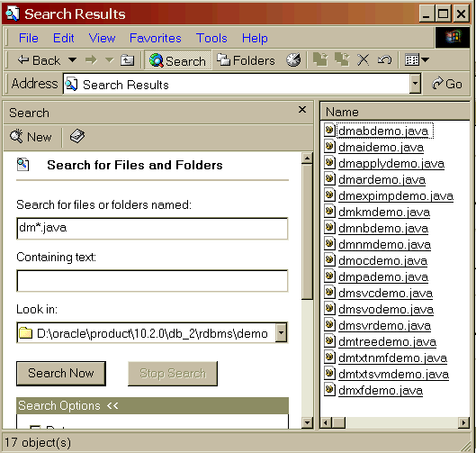Click the Address bar Search Results field
The width and height of the screenshot is (476, 453).
pyautogui.click(x=237, y=84)
